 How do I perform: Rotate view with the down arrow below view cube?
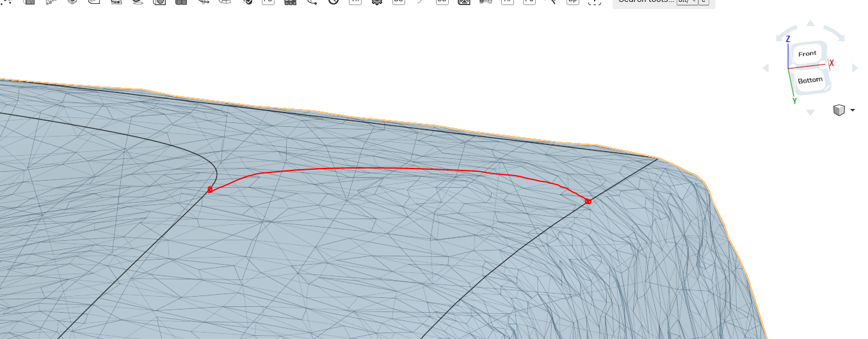tap(810, 112)
